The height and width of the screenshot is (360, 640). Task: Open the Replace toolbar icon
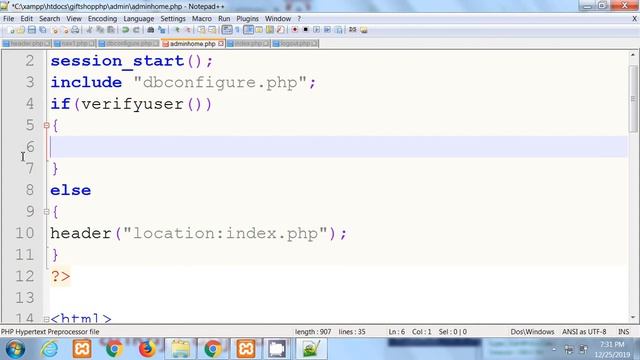(x=162, y=30)
